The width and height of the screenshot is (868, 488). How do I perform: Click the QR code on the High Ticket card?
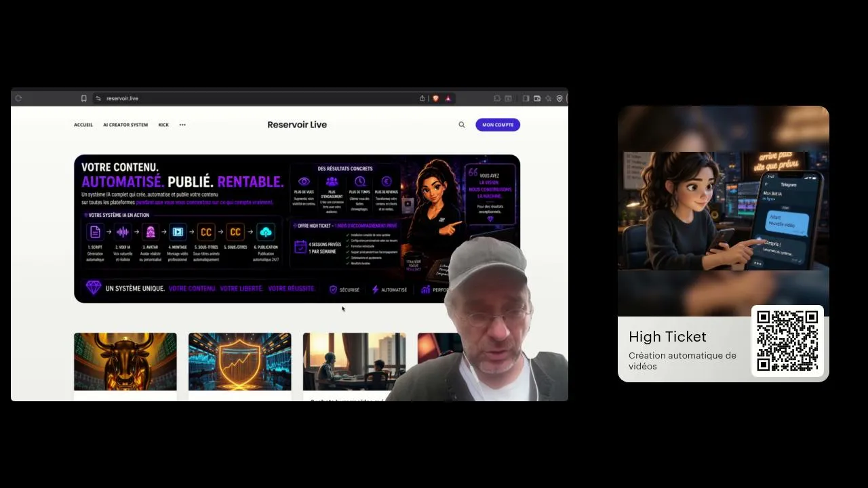[787, 341]
